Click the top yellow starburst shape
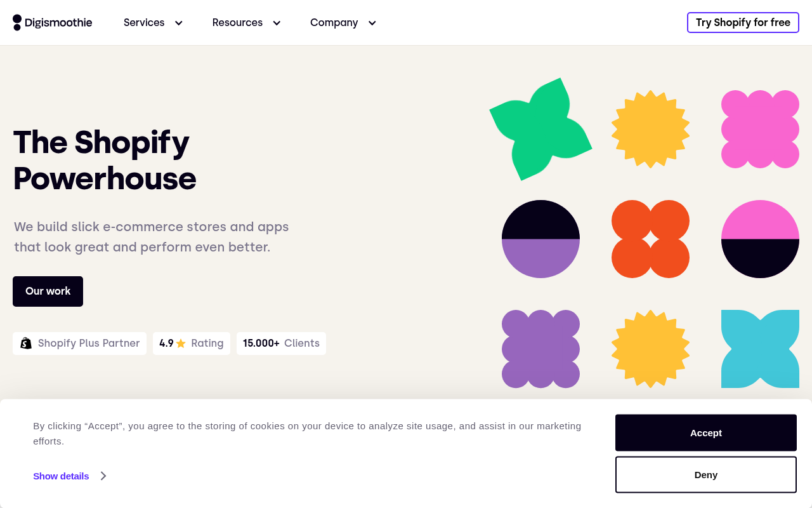Image resolution: width=812 pixels, height=508 pixels. click(x=650, y=129)
